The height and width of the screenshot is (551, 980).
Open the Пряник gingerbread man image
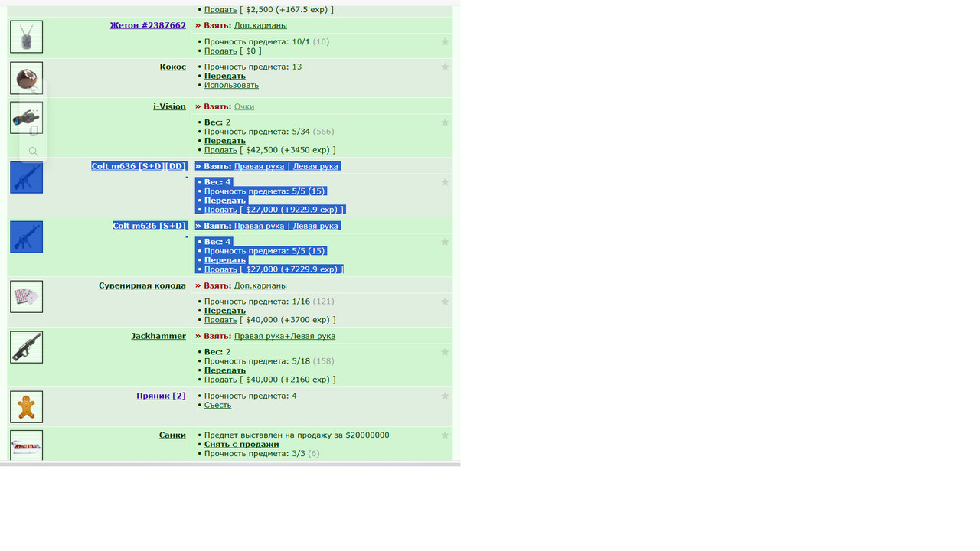point(26,406)
